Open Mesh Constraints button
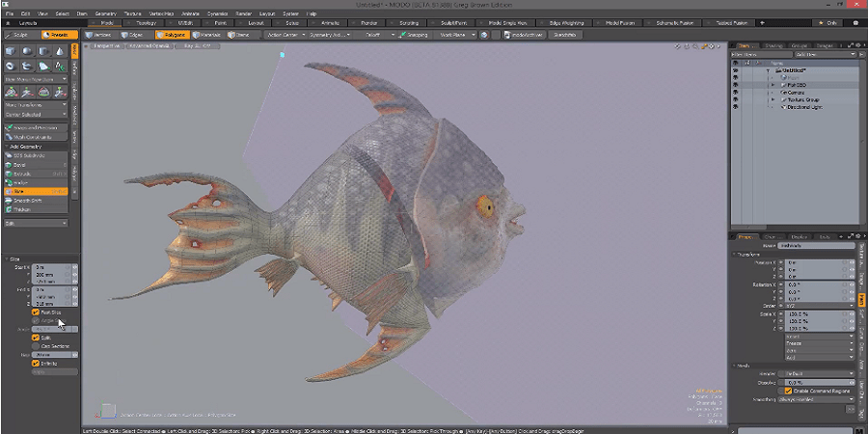The height and width of the screenshot is (434, 868). tap(36, 137)
